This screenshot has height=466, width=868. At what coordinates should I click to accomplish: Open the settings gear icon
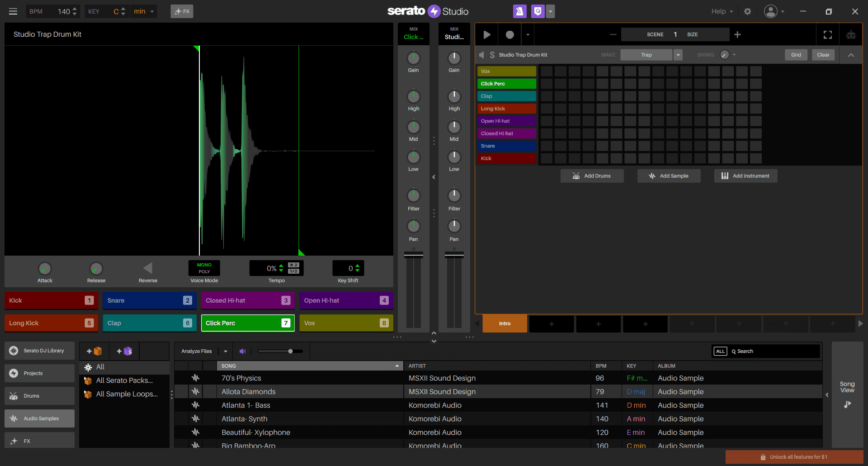click(747, 11)
